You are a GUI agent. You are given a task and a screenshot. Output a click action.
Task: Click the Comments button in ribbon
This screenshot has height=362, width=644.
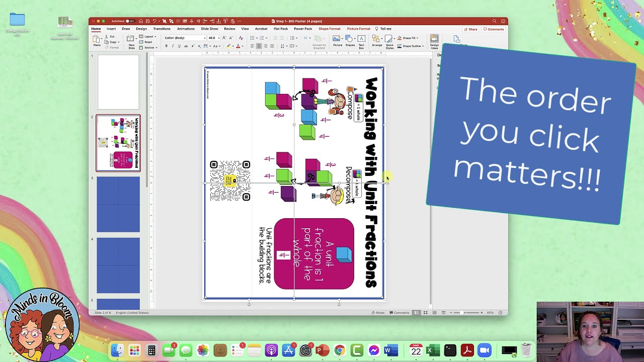point(494,29)
